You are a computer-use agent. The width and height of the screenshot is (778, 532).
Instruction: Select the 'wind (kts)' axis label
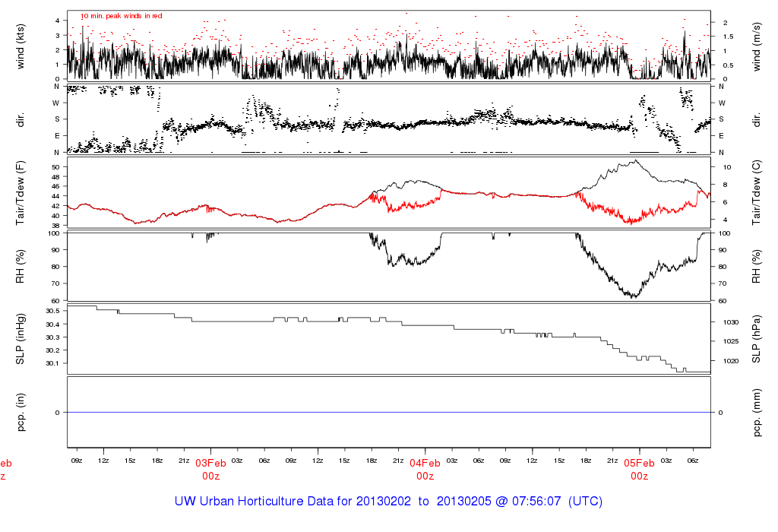click(x=21, y=47)
